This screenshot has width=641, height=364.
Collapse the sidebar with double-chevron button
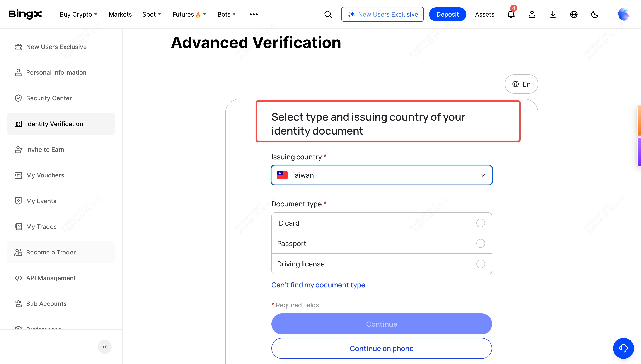(x=104, y=347)
